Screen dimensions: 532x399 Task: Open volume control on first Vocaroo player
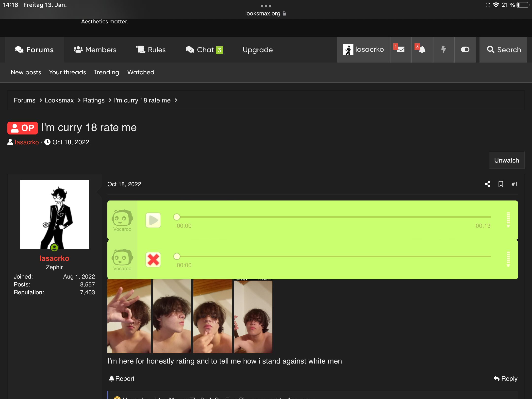click(508, 220)
